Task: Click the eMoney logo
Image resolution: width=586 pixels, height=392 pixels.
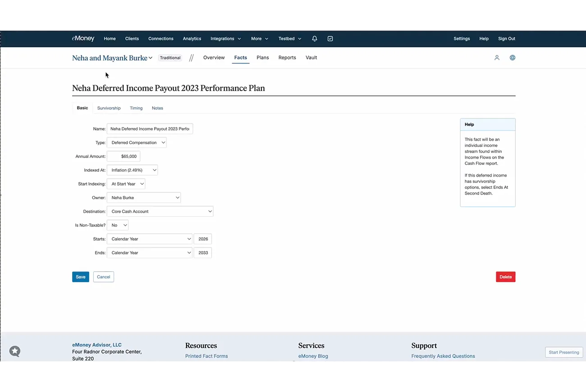Action: click(x=83, y=39)
